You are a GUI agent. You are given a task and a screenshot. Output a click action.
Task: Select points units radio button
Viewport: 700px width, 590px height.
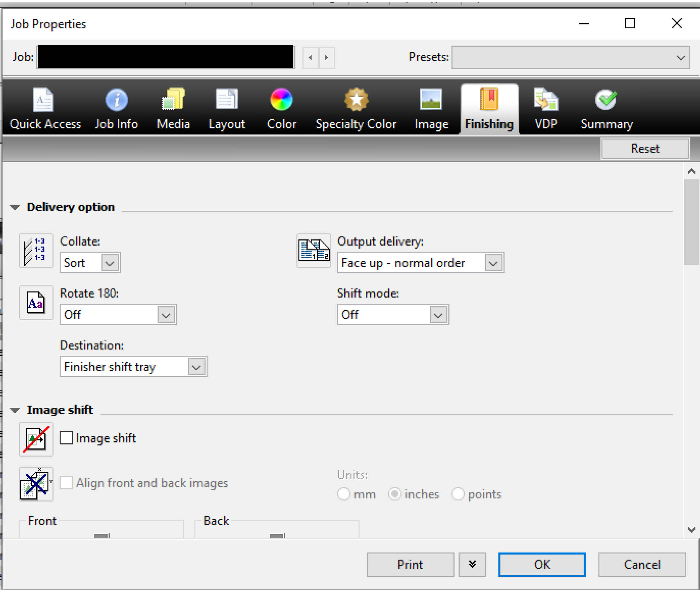(458, 494)
